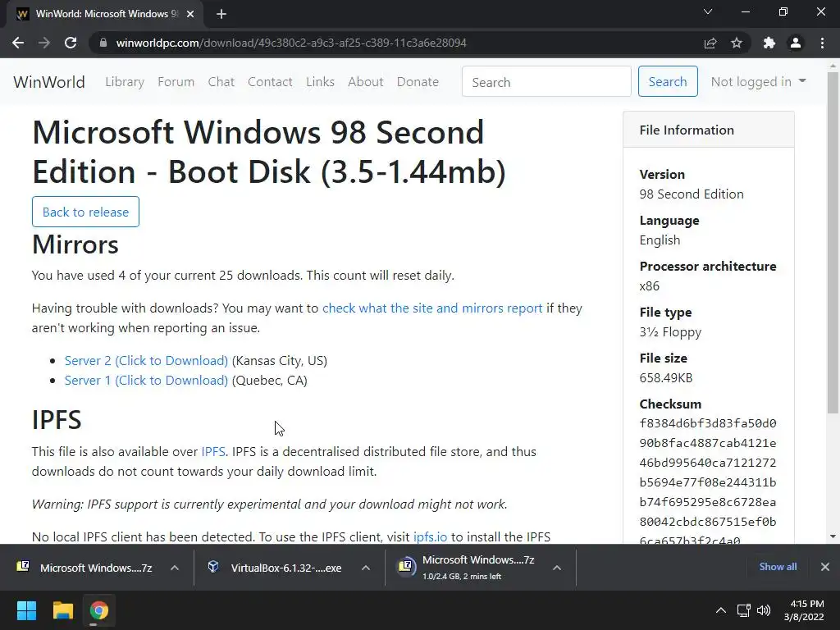Click the 3½ Floppy file type value
840x630 pixels.
pos(670,332)
